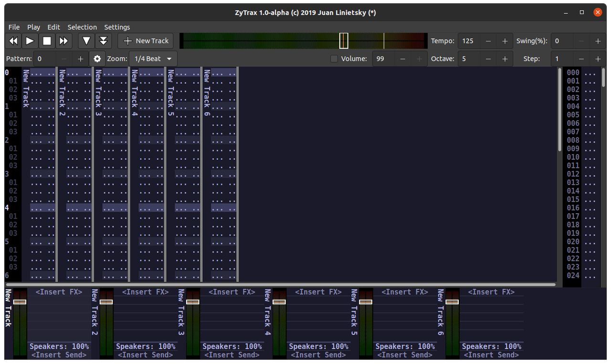The width and height of the screenshot is (611, 364).
Task: Click the double down-arrow cursor button
Action: point(103,41)
